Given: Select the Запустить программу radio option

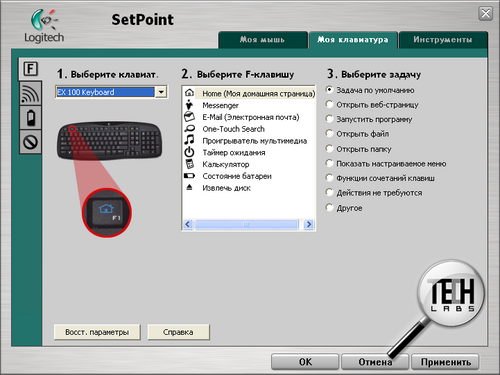Looking at the screenshot, I should 329,119.
